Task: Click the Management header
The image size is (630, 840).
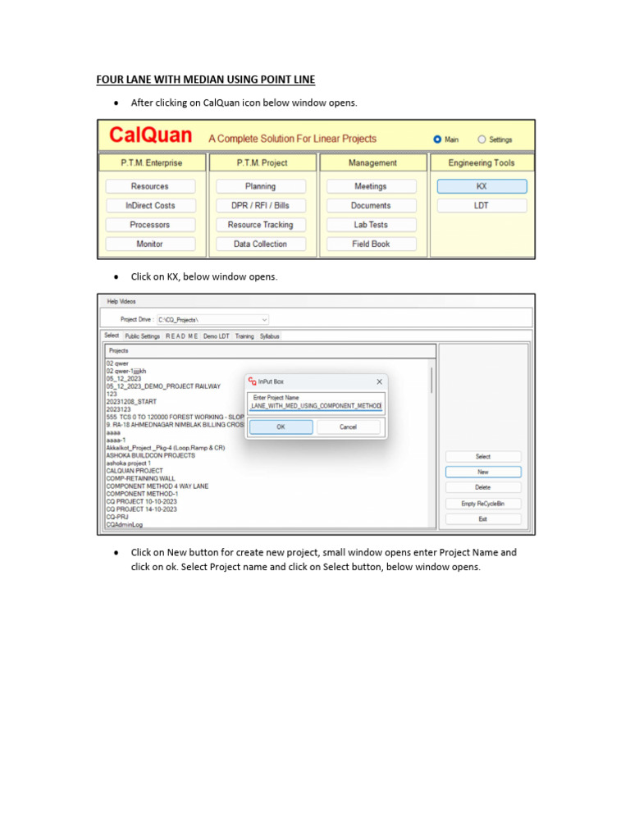Action: pyautogui.click(x=373, y=163)
